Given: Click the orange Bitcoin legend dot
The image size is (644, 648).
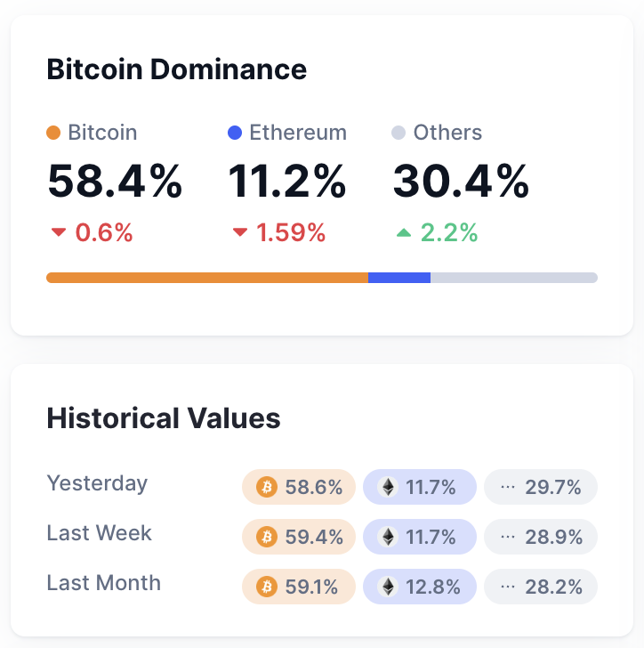Looking at the screenshot, I should (x=53, y=134).
